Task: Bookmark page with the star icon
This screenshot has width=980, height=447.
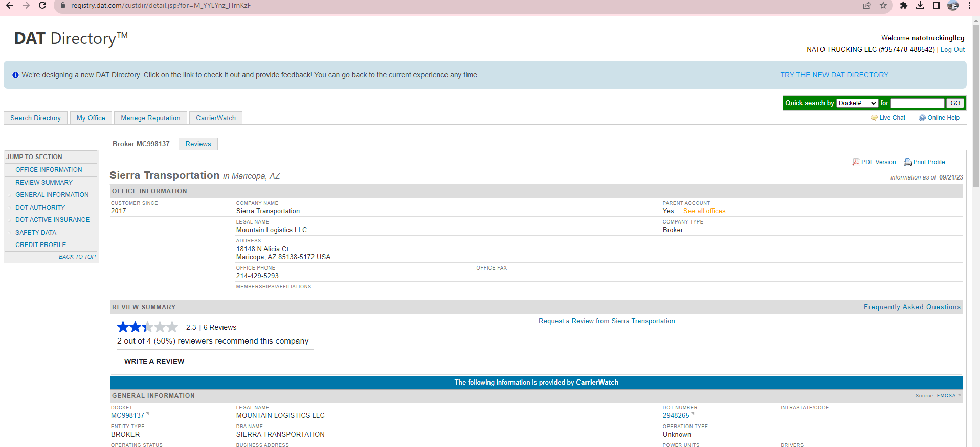Action: 883,6
